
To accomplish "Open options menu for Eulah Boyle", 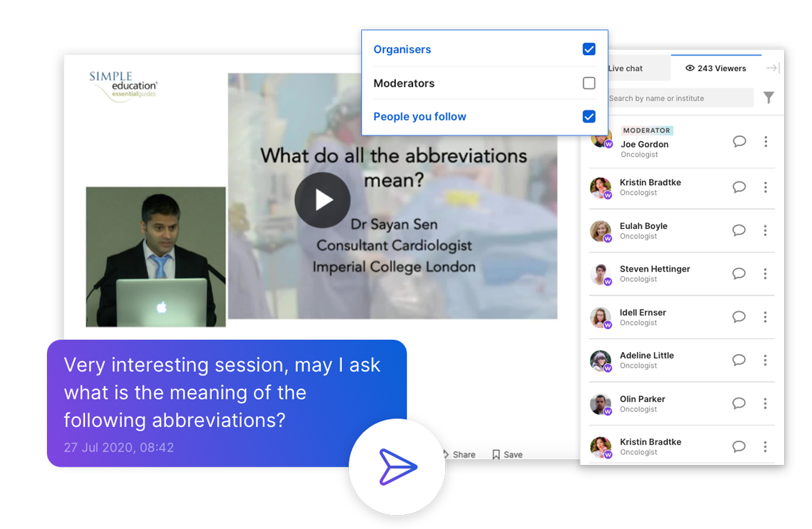I will pyautogui.click(x=766, y=230).
